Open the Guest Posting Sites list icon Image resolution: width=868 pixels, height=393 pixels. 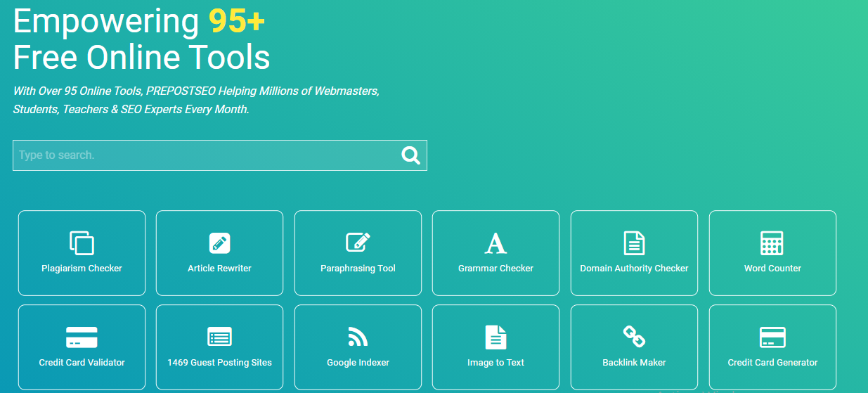[219, 337]
